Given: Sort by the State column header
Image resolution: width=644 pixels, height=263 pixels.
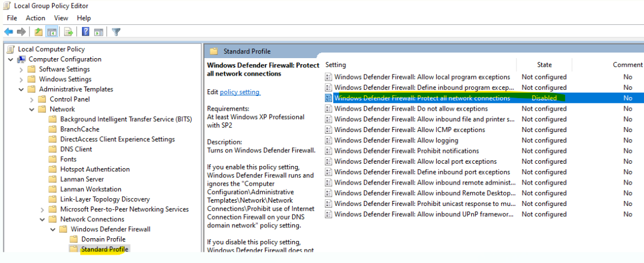Looking at the screenshot, I should (544, 65).
